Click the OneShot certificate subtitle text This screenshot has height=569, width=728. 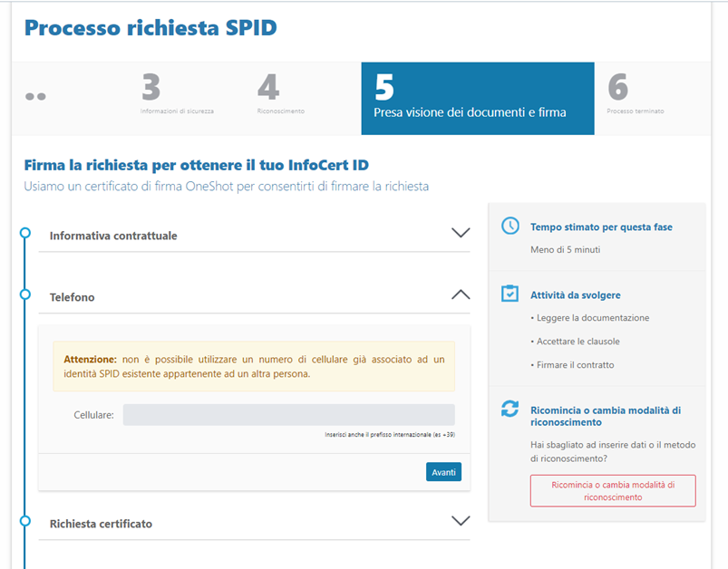(x=226, y=186)
